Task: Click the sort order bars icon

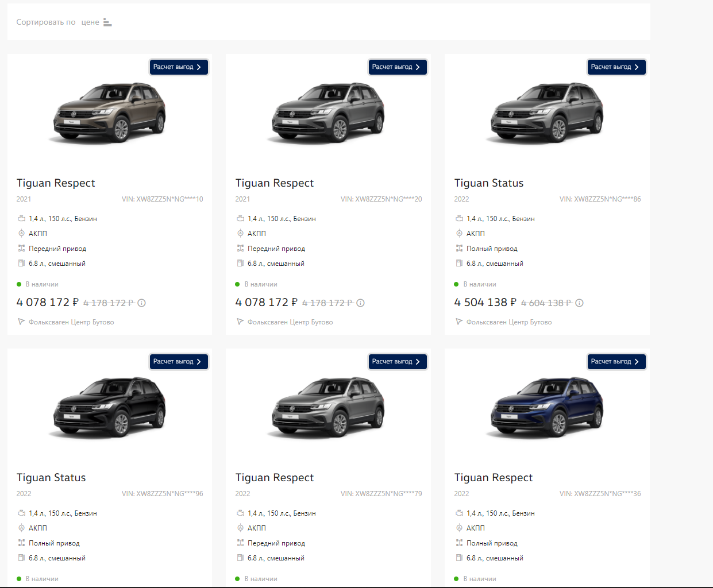Action: point(107,22)
